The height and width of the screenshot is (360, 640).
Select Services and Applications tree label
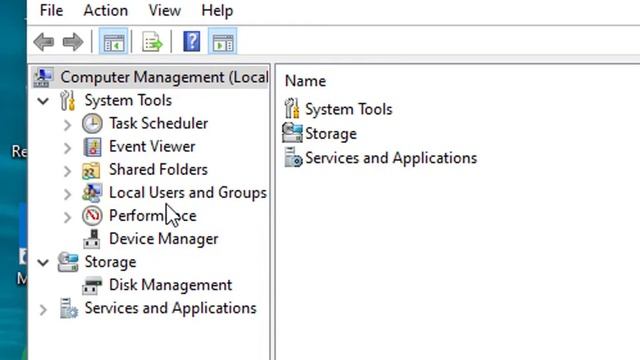pyautogui.click(x=171, y=308)
